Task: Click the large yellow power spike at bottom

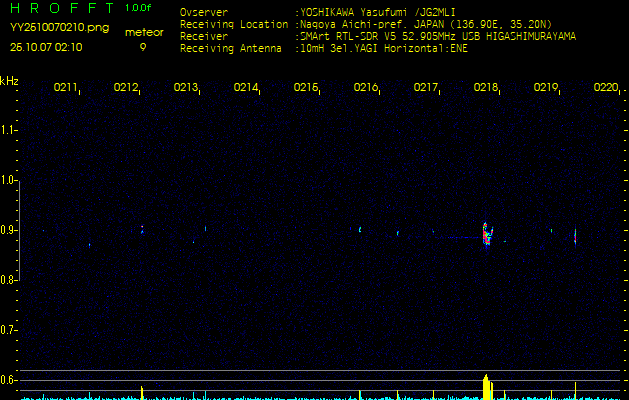Action: point(486,387)
